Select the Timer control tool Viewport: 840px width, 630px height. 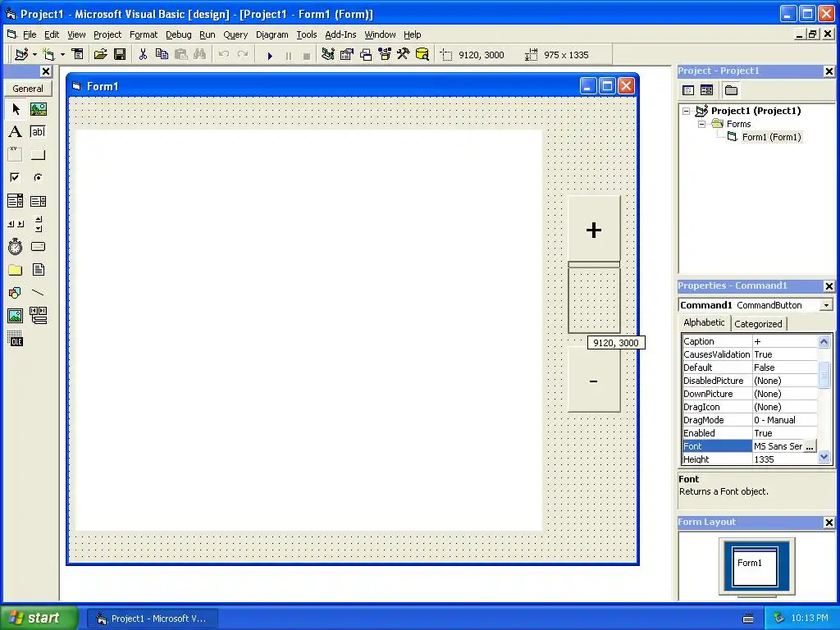click(16, 246)
